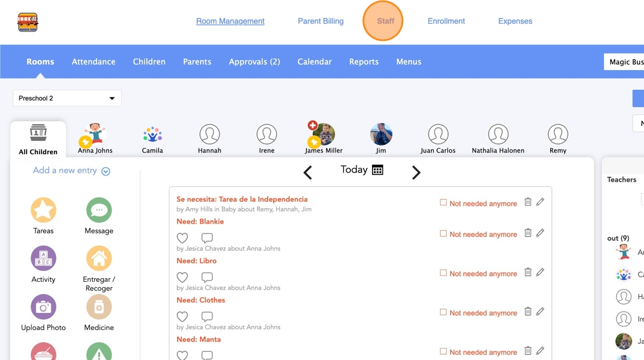Edit the Need: Manta entry

[540, 350]
